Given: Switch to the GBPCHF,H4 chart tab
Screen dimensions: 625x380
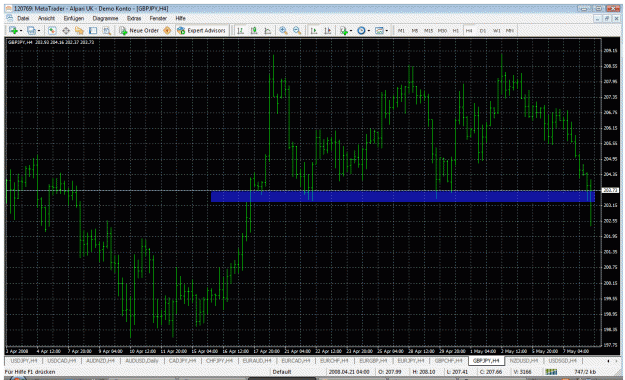Looking at the screenshot, I should pos(448,361).
